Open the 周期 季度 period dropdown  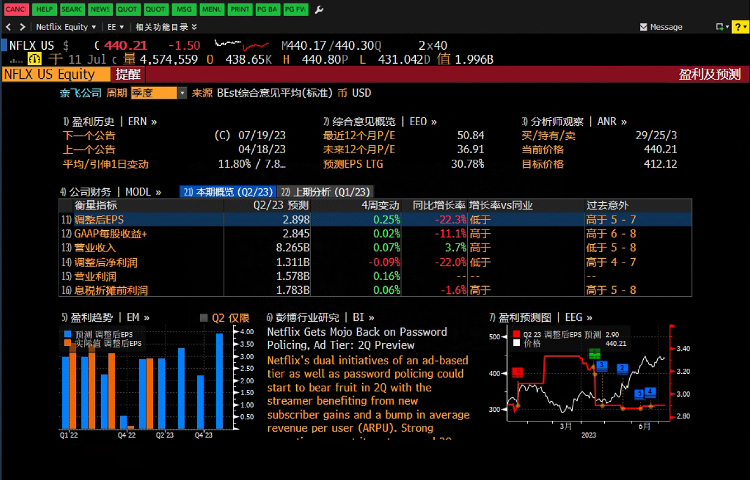click(159, 93)
